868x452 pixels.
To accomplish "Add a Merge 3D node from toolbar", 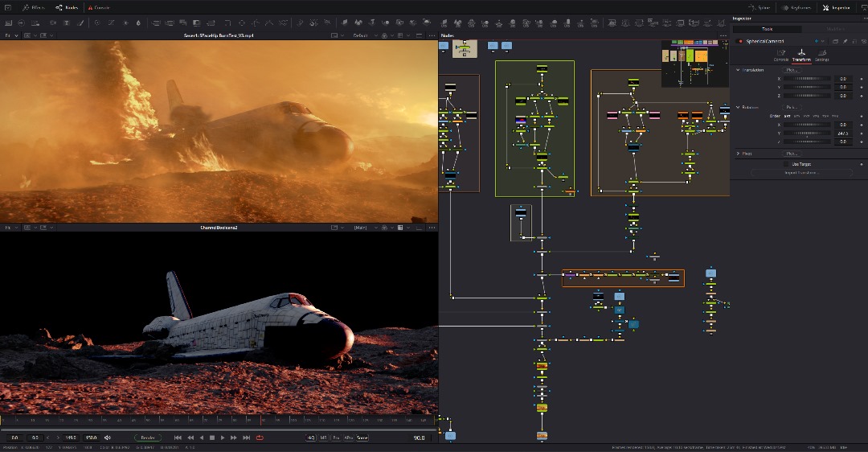I will pos(386,23).
